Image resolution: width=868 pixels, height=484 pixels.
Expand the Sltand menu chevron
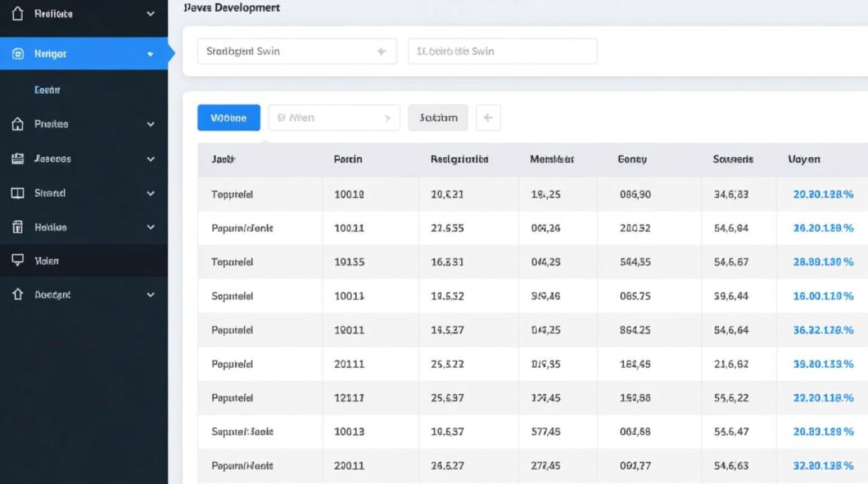[x=150, y=193]
